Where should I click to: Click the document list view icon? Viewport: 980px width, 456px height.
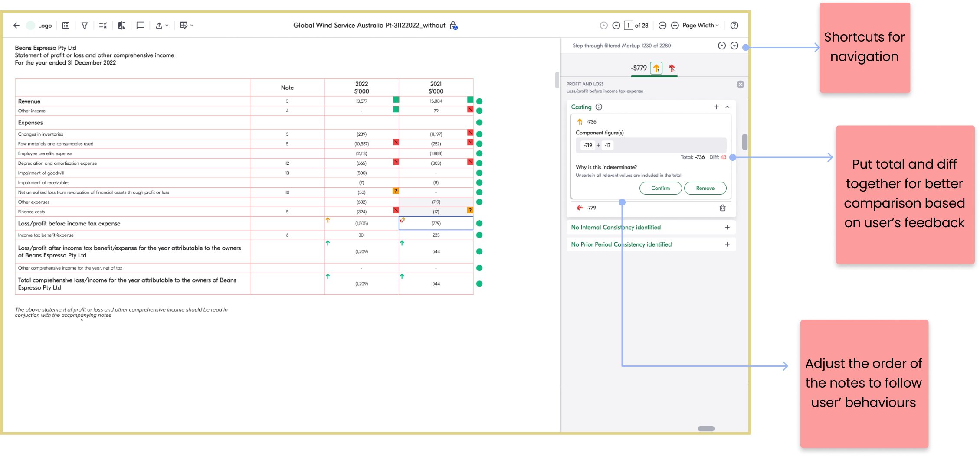coord(66,26)
